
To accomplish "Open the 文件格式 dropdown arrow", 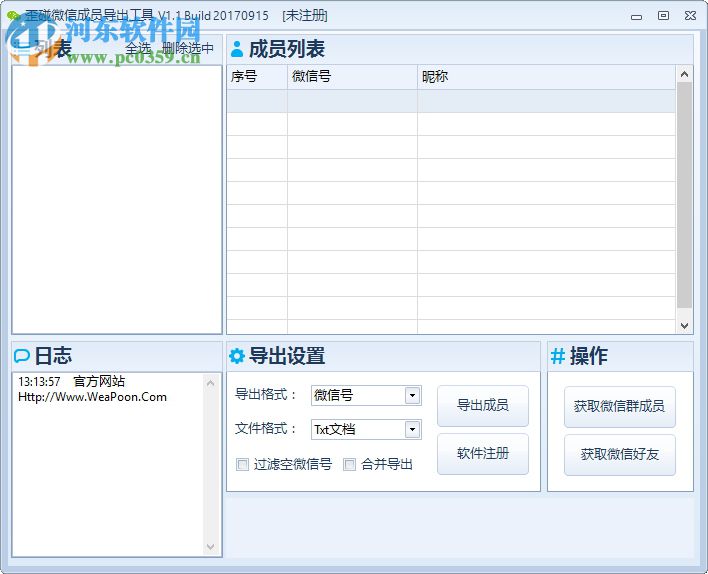I will click(x=412, y=429).
